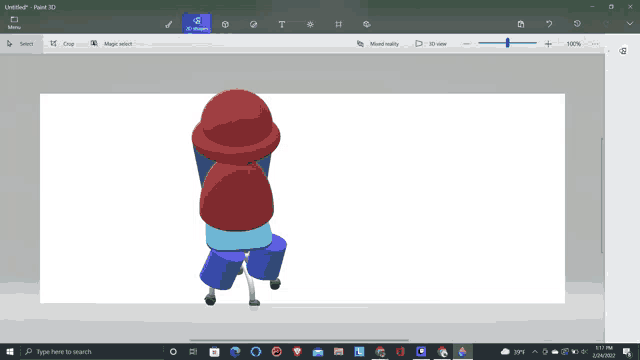Click the taskbar search box
Screen dimensions: 640x360
[92, 351]
